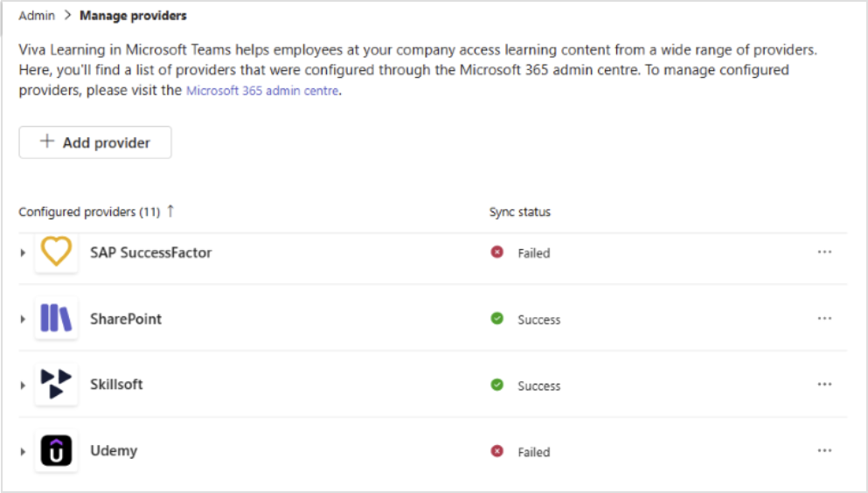The height and width of the screenshot is (493, 868).
Task: Open more options for SAP SuccessFactor
Action: [x=824, y=252]
